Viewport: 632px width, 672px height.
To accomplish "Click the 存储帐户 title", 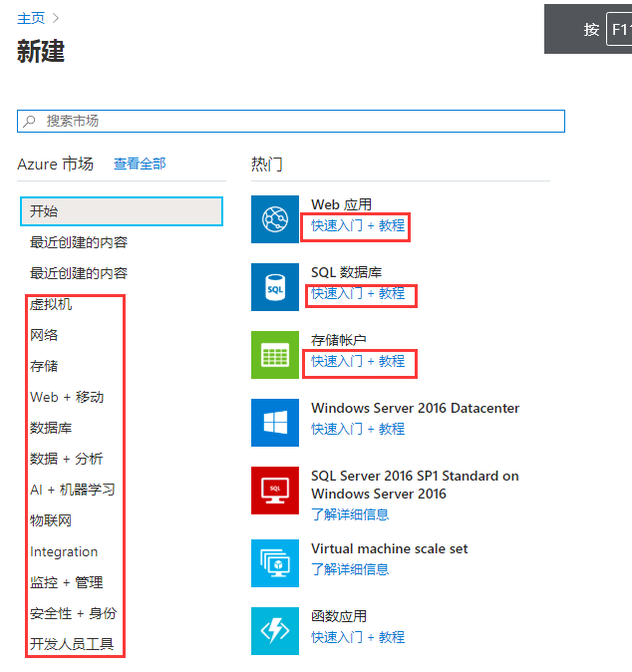I will 339,340.
